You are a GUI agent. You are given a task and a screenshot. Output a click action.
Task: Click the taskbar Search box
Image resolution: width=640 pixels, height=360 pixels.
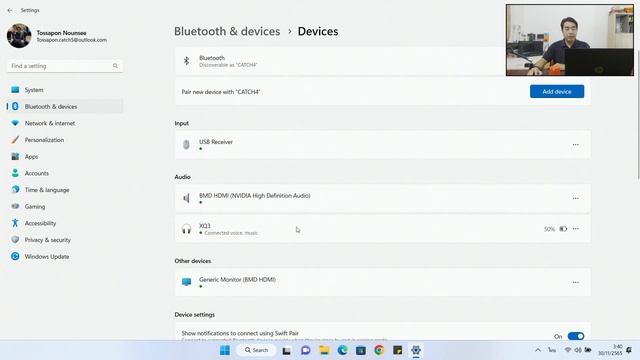[256, 350]
